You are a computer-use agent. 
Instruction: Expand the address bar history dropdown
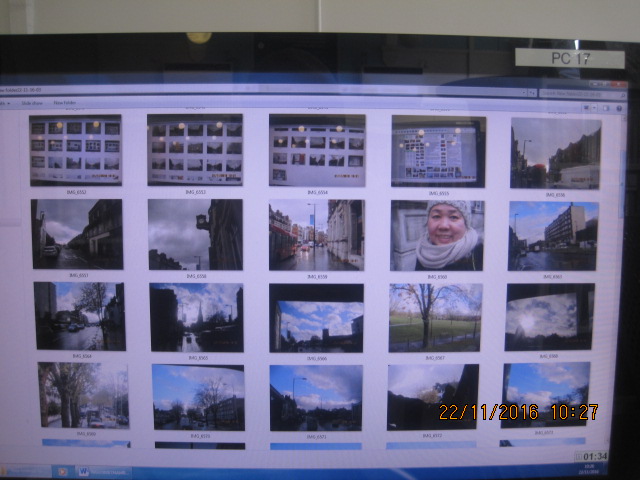(x=524, y=93)
